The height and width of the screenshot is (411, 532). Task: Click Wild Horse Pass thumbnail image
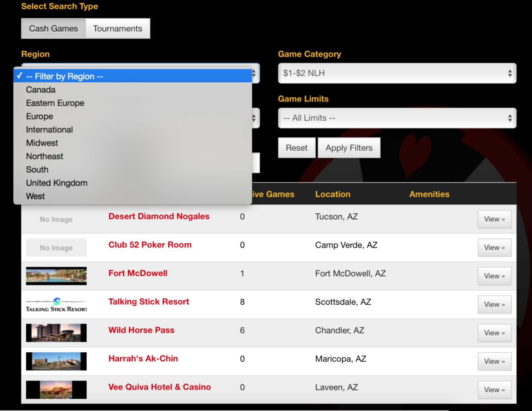(x=56, y=333)
